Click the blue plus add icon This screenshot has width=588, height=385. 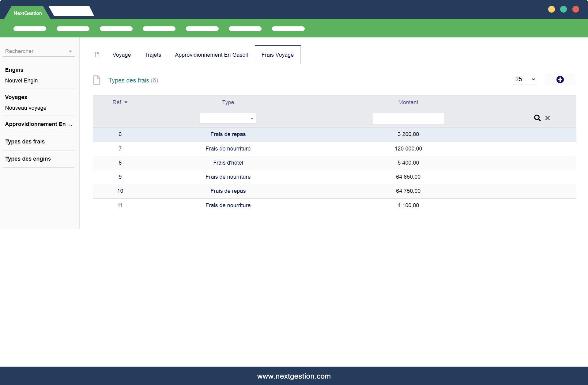(560, 80)
